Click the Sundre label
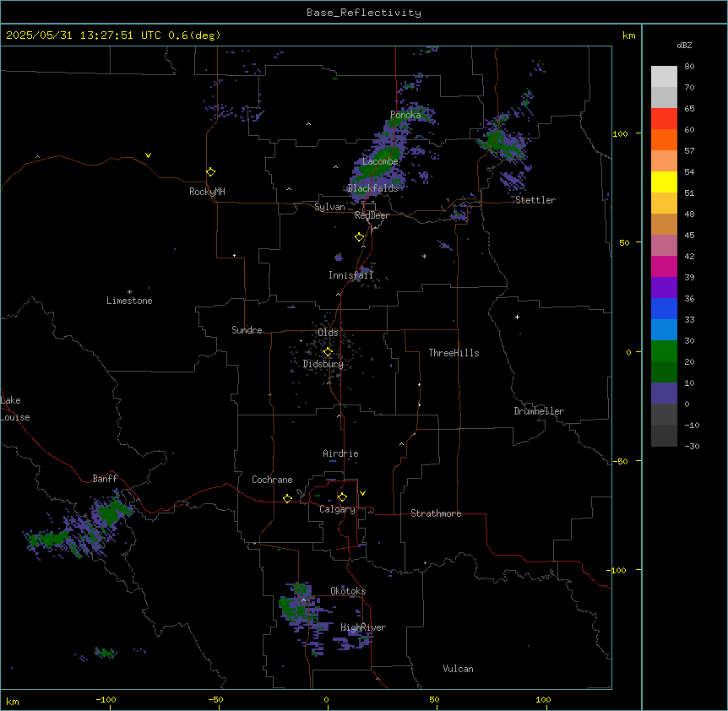Viewport: 728px width, 711px height. (247, 330)
